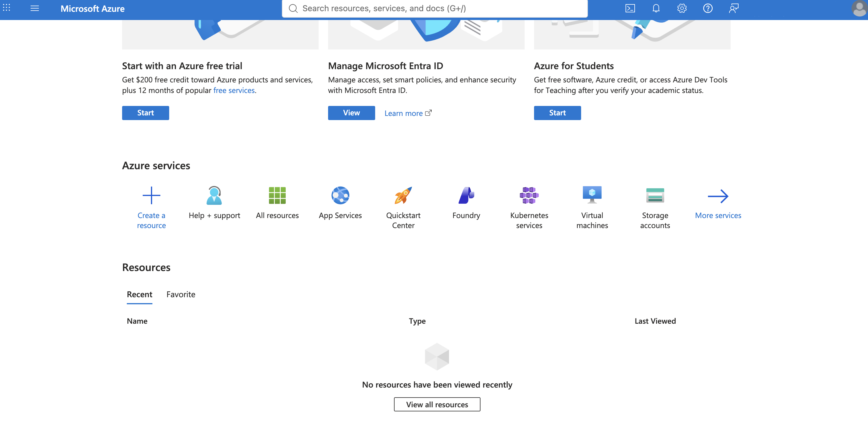Image resolution: width=868 pixels, height=442 pixels.
Task: Click the Entra ID card illustration
Action: coord(426,35)
